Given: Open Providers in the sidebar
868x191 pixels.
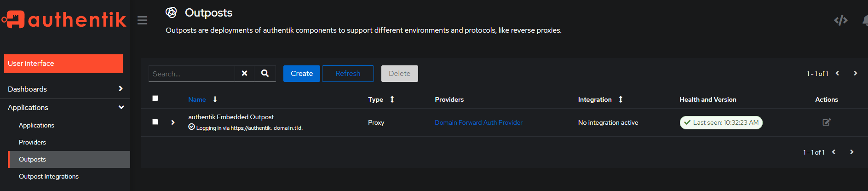Looking at the screenshot, I should (x=32, y=142).
